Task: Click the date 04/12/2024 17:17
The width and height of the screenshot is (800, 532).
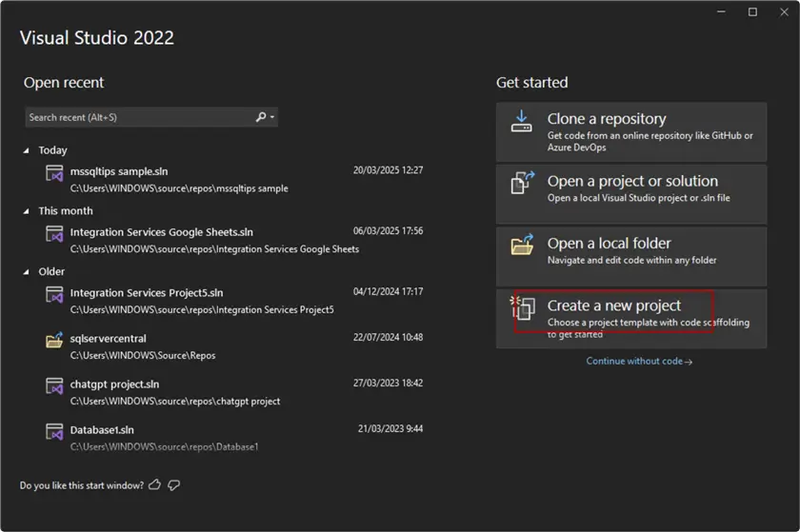Action: click(x=388, y=291)
